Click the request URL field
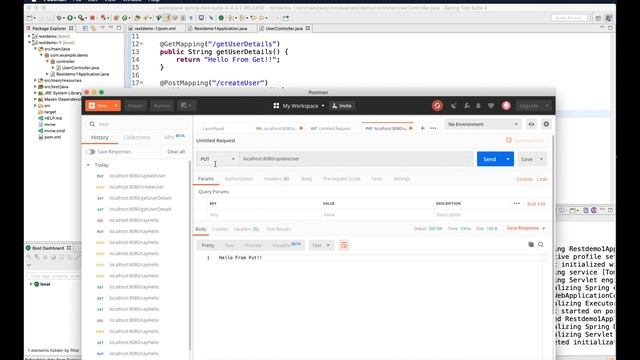Viewport: 640px width, 360px height. pyautogui.click(x=356, y=159)
